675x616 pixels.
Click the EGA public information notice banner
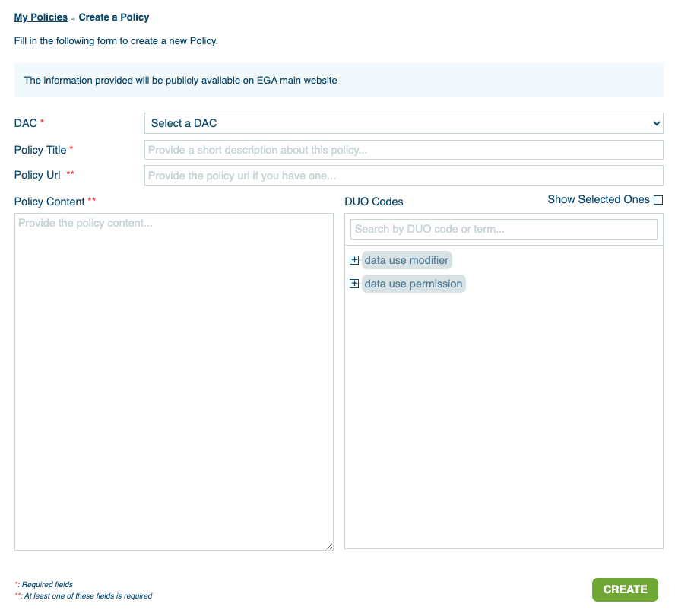[338, 80]
